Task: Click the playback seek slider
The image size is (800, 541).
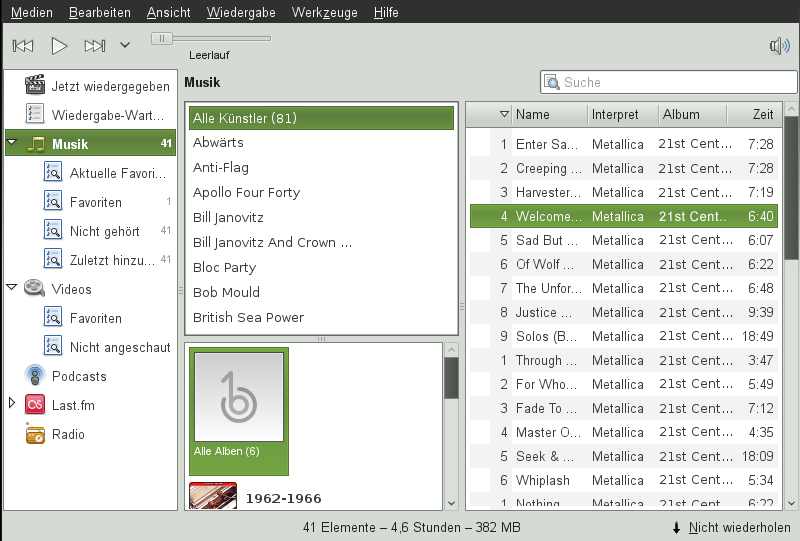Action: click(x=211, y=38)
